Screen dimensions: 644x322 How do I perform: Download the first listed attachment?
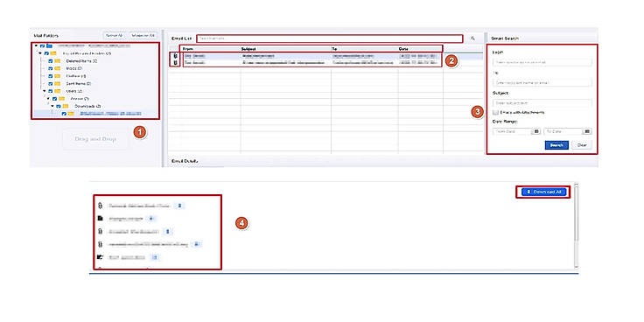(x=179, y=206)
